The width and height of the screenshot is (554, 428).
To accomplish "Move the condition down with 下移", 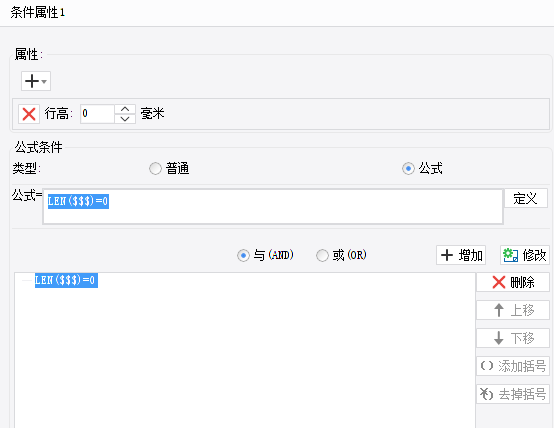I will (513, 338).
